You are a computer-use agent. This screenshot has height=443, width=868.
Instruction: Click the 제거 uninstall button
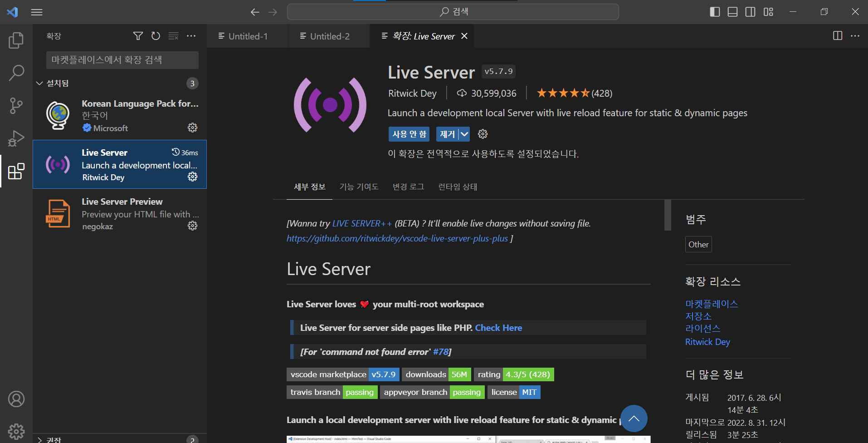[x=447, y=134]
